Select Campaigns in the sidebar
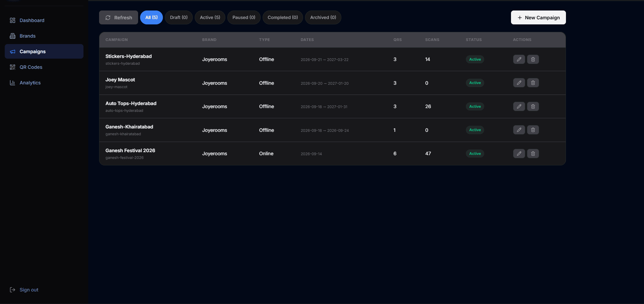Viewport: 644px width, 304px height. pos(44,52)
